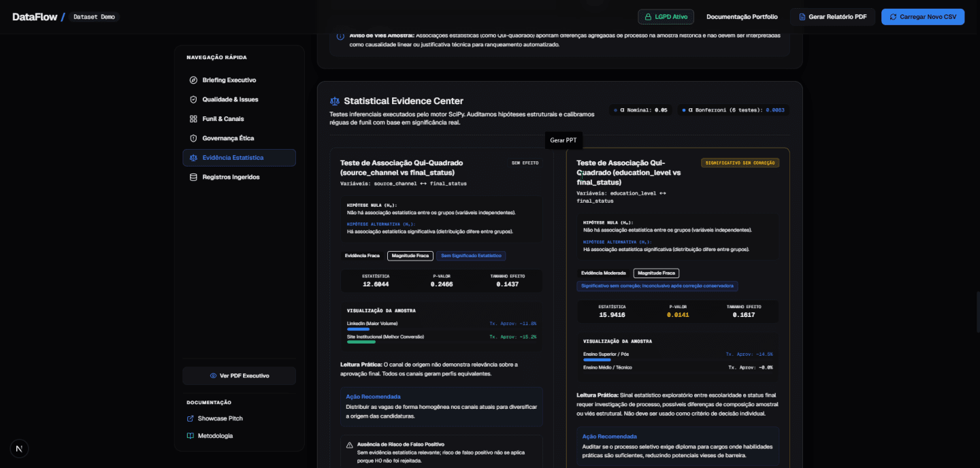
Task: Click the SIGNIFICATIVO SEM CORREÇÃO badge
Action: [740, 163]
